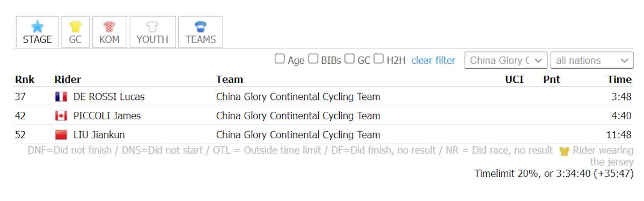
Task: Click the Canadian flag beside PICCOLI
Action: 61,116
